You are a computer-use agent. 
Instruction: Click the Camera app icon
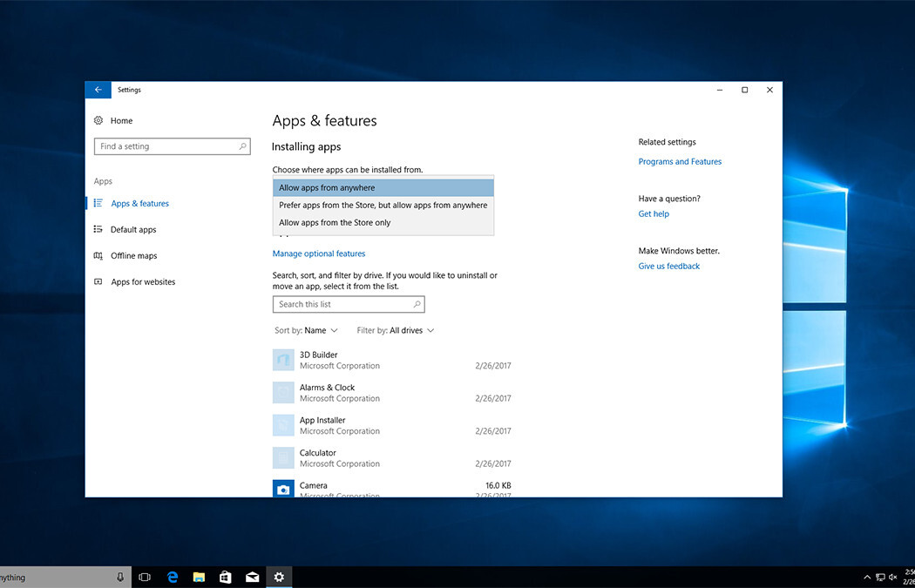283,489
